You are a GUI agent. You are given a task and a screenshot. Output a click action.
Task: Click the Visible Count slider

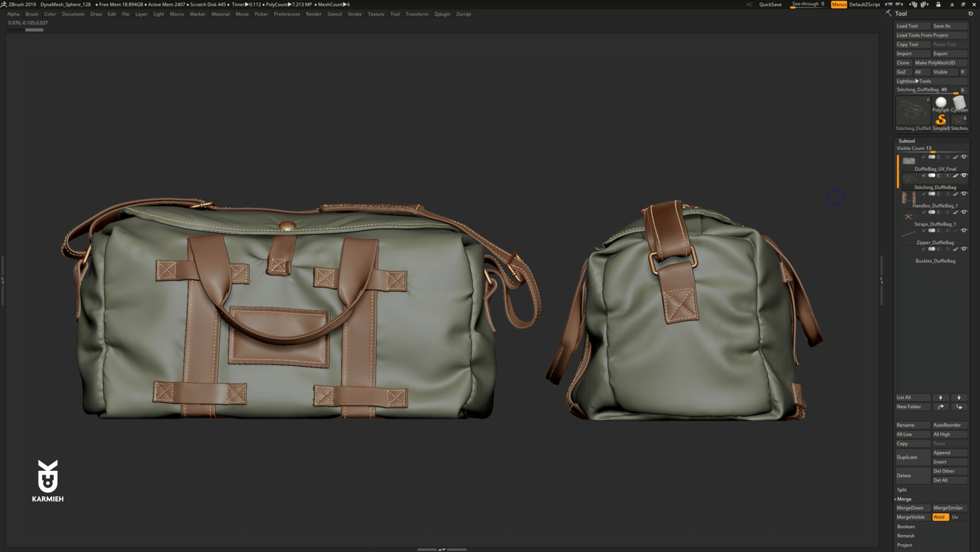pyautogui.click(x=932, y=149)
